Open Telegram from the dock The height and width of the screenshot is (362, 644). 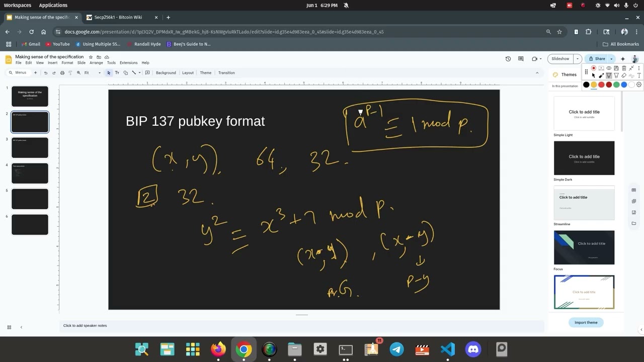(396, 349)
